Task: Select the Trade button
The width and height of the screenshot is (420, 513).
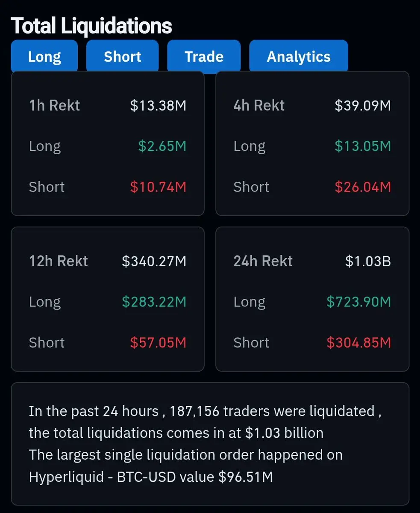Action: point(204,56)
